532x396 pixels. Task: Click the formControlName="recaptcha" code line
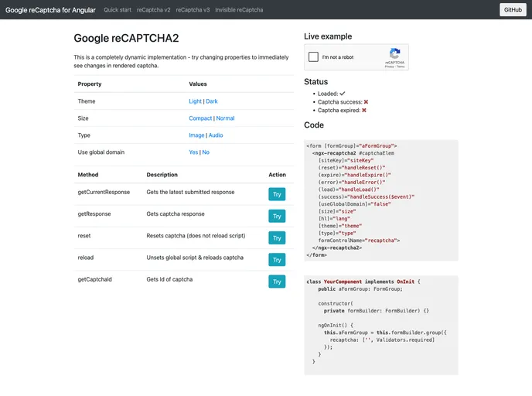[x=359, y=241]
